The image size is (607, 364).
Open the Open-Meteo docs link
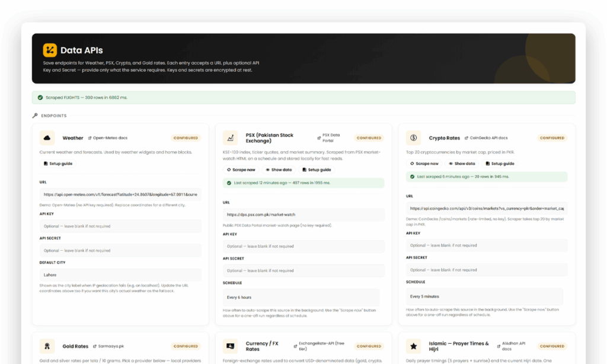click(x=108, y=138)
